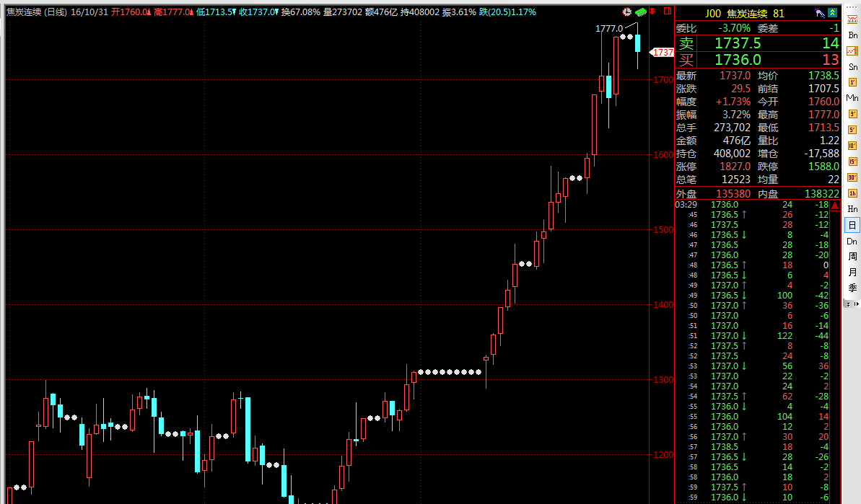Screen dimensions: 861x504
Task: Open the clock time-settings icon above the chart
Action: pos(627,12)
